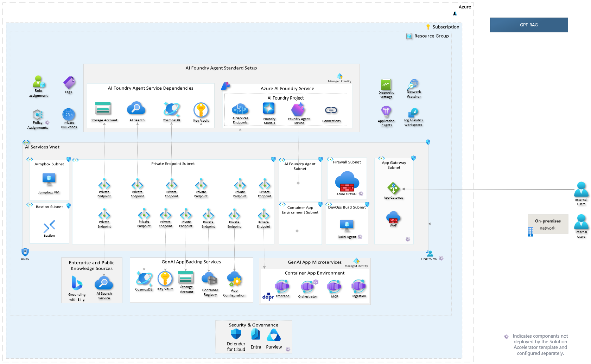The width and height of the screenshot is (591, 364).
Task: Click the GPT-RAG title box
Action: coord(529,25)
